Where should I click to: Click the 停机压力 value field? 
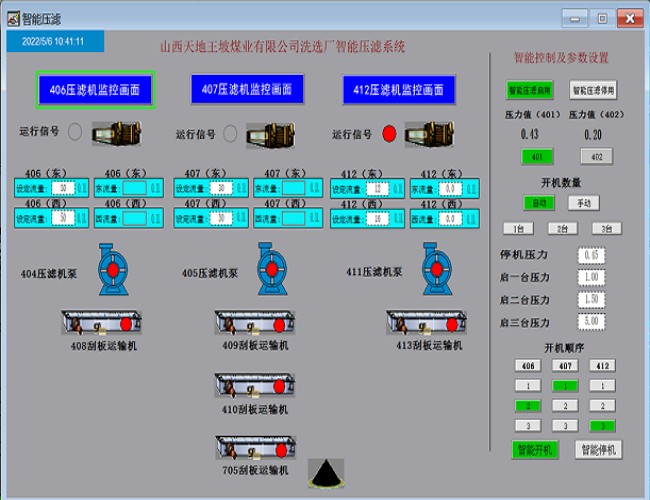coord(591,255)
